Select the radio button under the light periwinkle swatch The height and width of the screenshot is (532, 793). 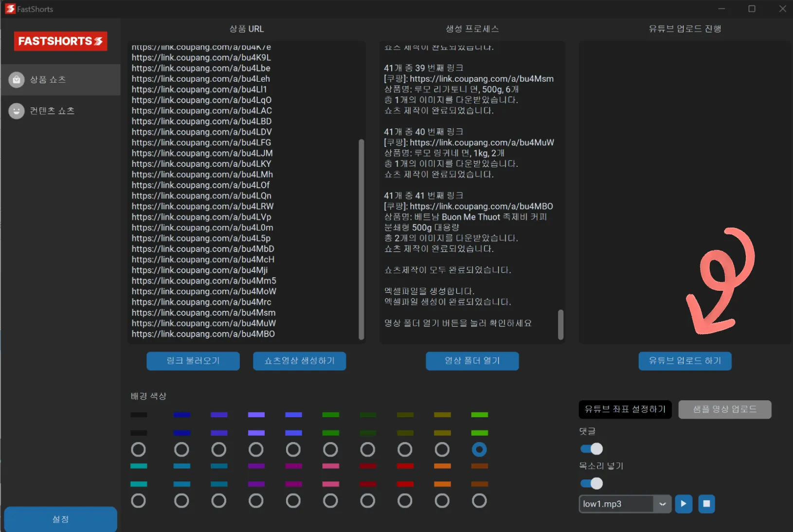coord(256,450)
